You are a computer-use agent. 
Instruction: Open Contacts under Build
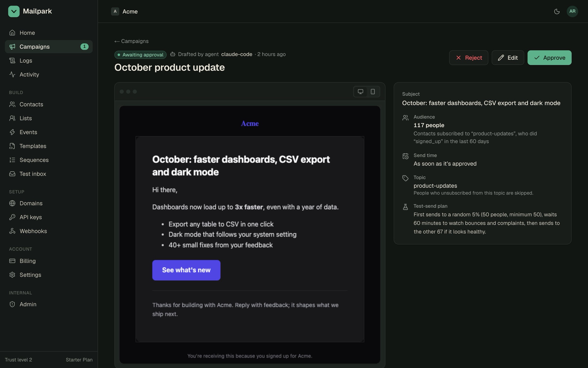49,104
